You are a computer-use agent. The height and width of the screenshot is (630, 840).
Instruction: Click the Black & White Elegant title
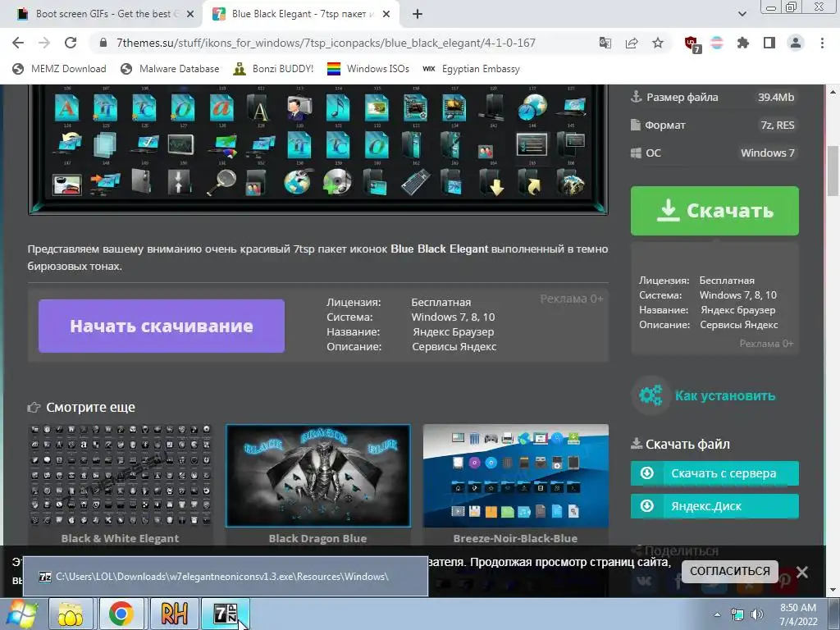pos(120,538)
